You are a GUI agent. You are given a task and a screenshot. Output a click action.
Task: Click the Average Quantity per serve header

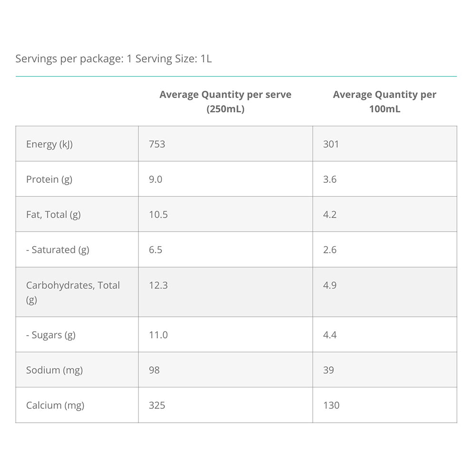pyautogui.click(x=225, y=101)
